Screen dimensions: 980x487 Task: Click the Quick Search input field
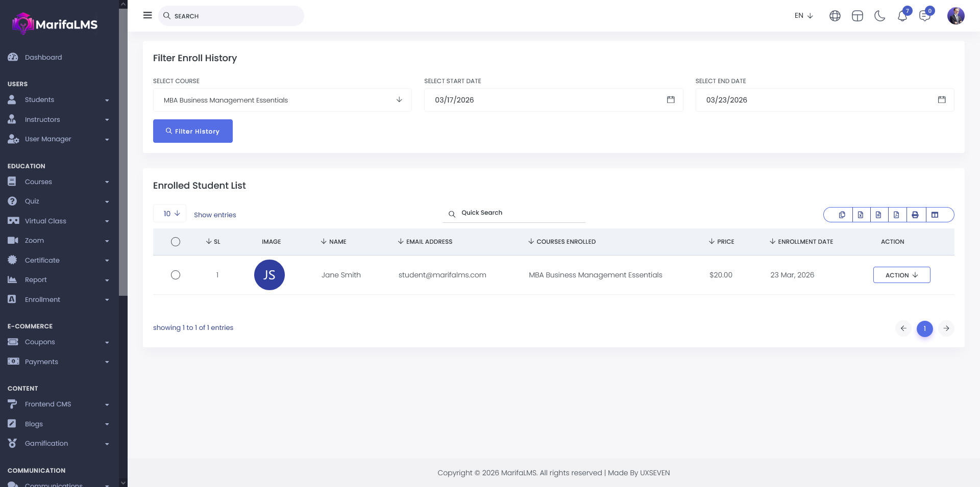(521, 213)
